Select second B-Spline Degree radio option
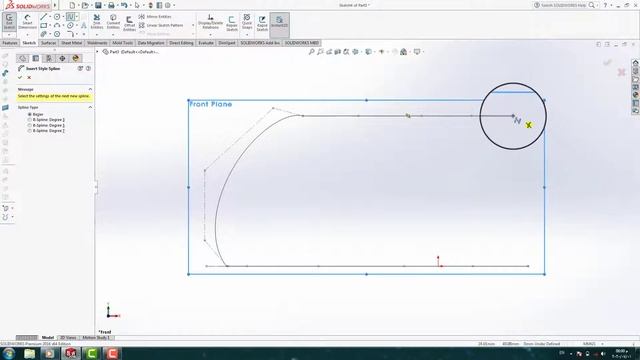Screen dimensions: 640x360 click(x=29, y=125)
